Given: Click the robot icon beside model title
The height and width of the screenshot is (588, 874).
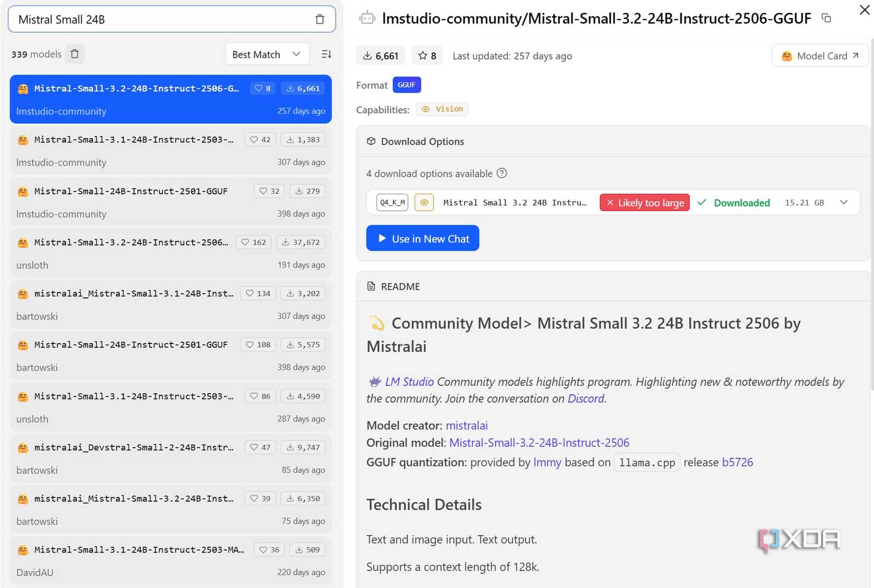Looking at the screenshot, I should 367,19.
